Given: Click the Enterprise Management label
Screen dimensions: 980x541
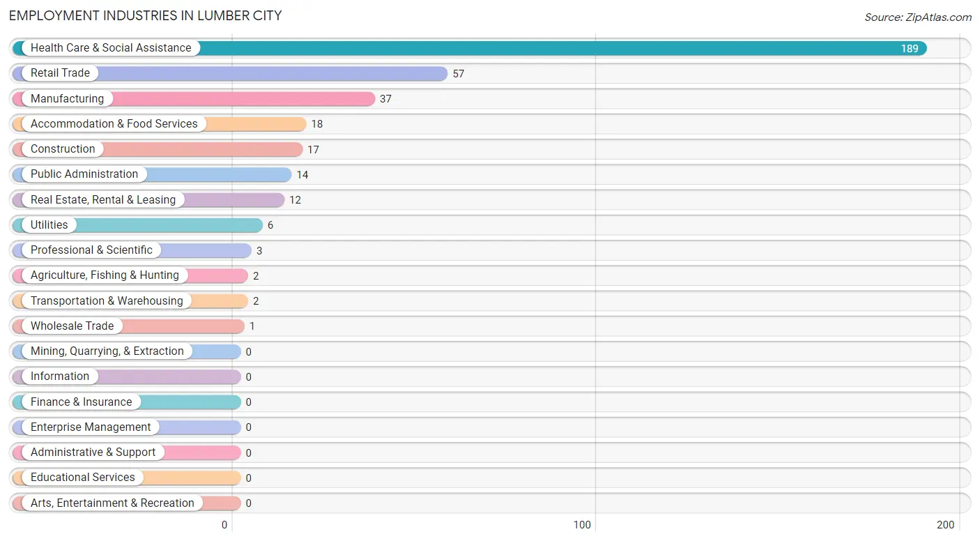Looking at the screenshot, I should (91, 427).
